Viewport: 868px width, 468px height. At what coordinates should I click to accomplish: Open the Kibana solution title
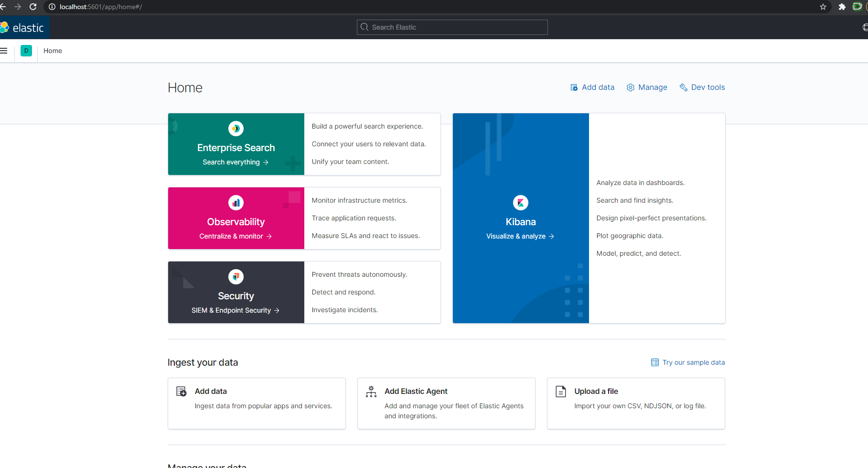pyautogui.click(x=521, y=222)
